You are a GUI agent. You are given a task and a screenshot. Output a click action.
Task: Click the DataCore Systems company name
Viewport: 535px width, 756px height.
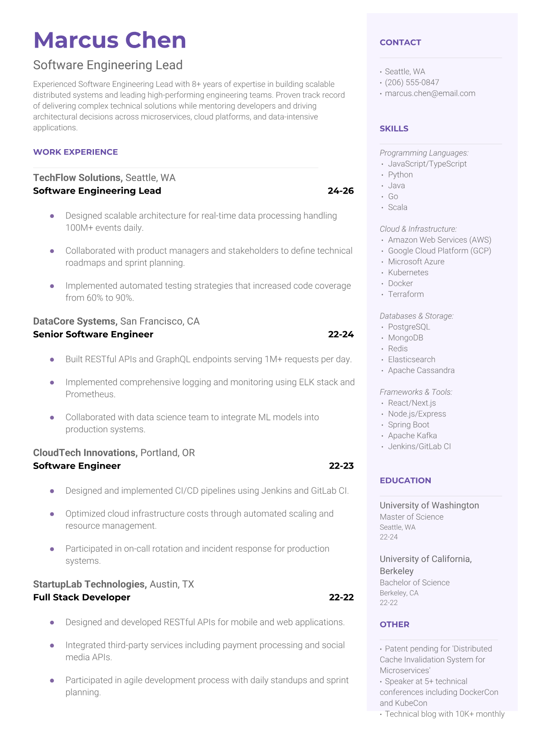pyautogui.click(x=75, y=322)
